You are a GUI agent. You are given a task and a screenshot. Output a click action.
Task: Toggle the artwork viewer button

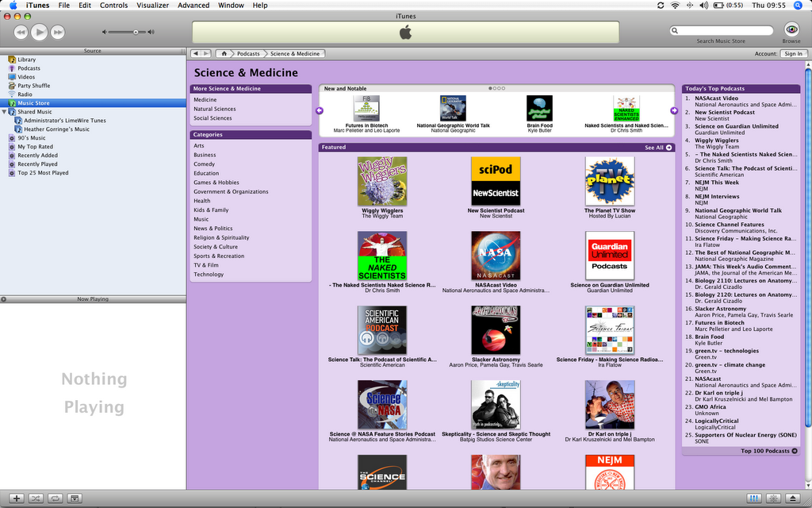click(75, 498)
